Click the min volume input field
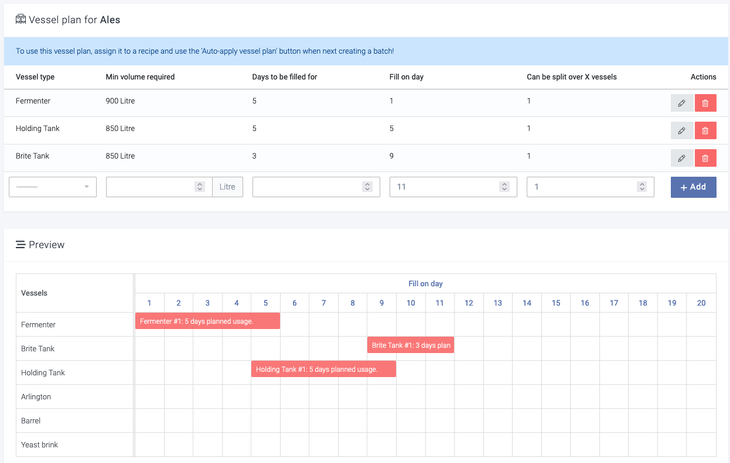Image resolution: width=730 pixels, height=463 pixels. click(149, 187)
